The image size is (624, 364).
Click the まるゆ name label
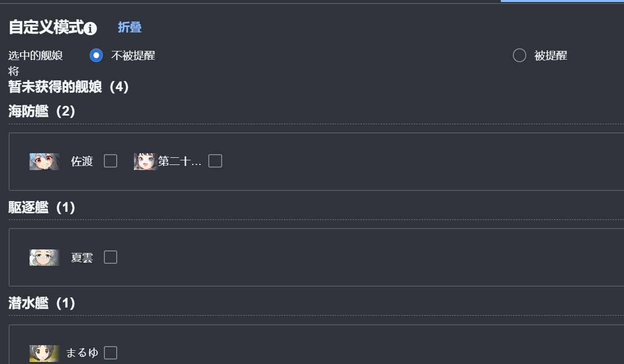point(82,353)
